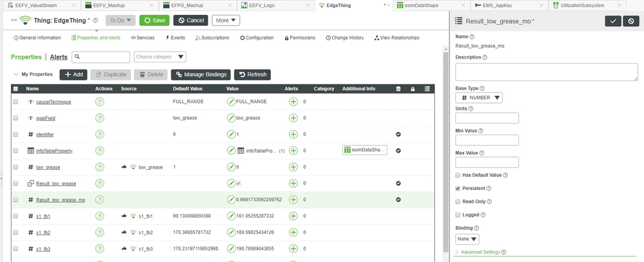
Task: Open the Binding None dropdown
Action: pyautogui.click(x=467, y=239)
